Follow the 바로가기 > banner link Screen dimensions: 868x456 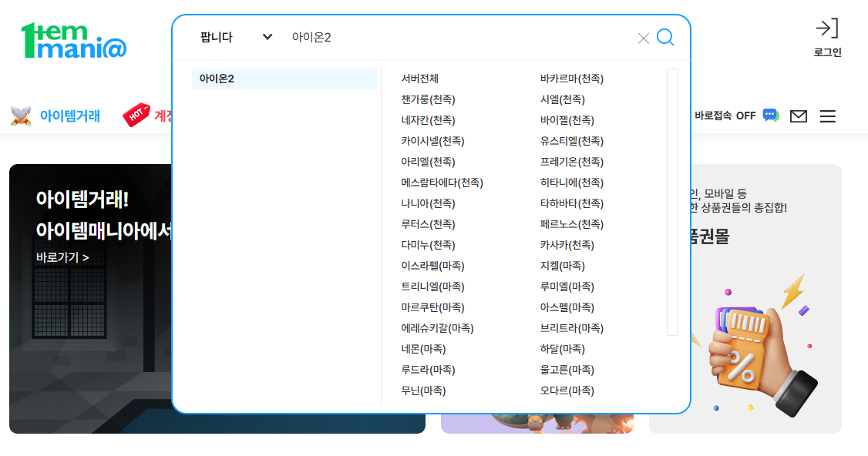pyautogui.click(x=62, y=257)
